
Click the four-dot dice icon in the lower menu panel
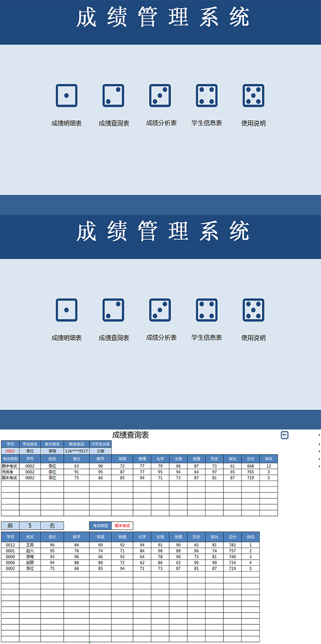coord(207,310)
